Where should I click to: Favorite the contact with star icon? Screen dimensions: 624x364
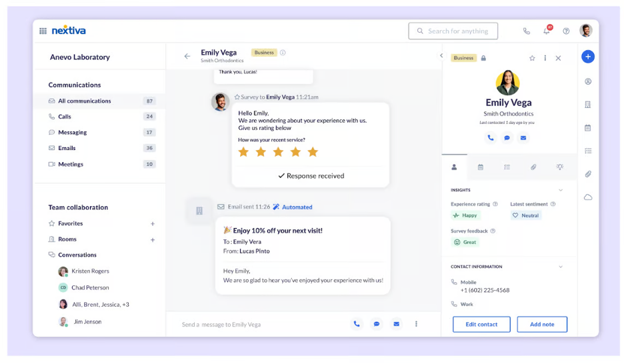coord(532,58)
